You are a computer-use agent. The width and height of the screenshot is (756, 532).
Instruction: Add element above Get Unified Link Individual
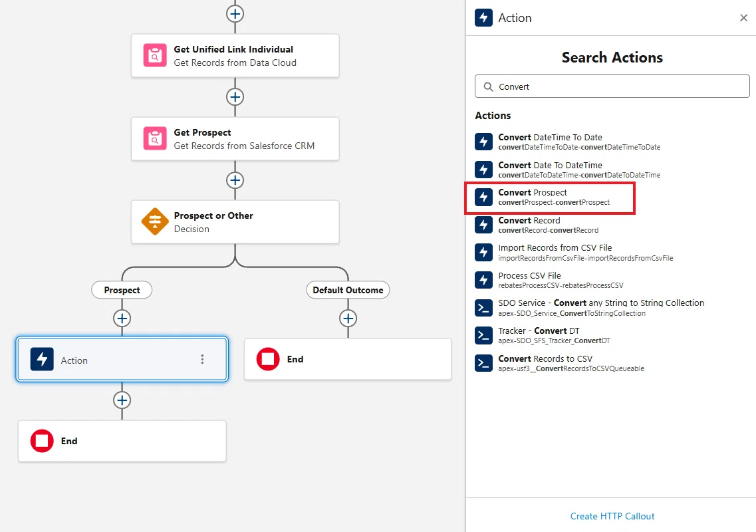pyautogui.click(x=235, y=14)
